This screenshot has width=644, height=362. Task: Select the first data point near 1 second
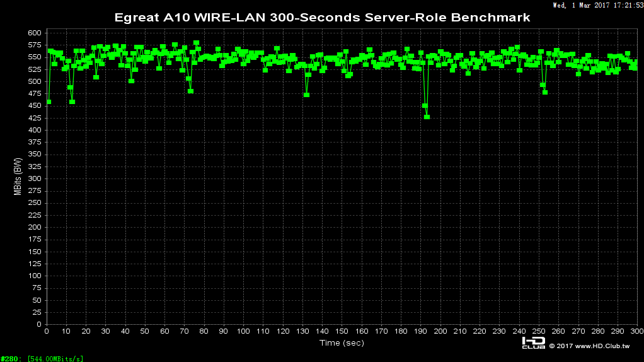(x=49, y=102)
